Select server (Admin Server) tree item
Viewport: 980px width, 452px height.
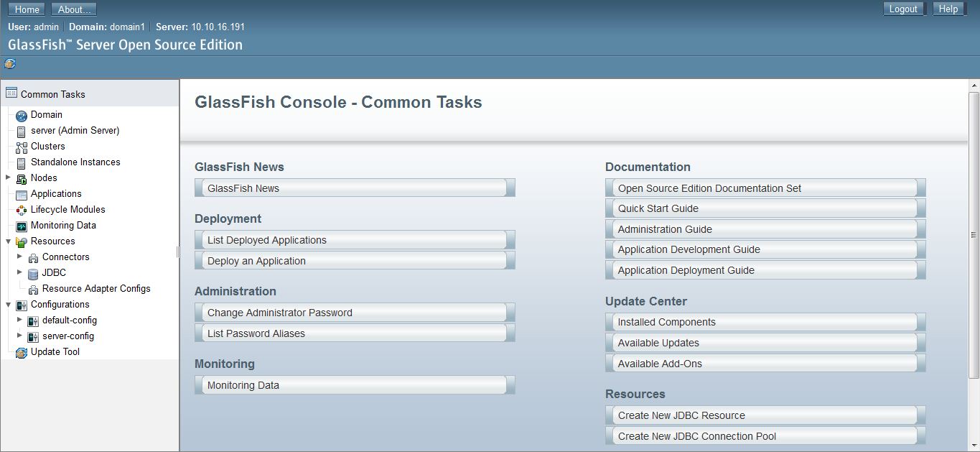[75, 130]
